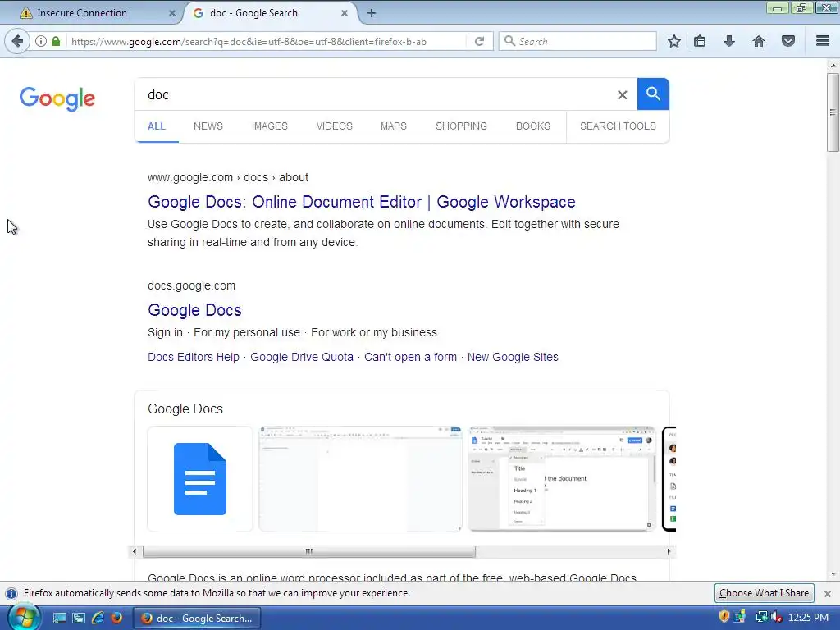Click the vertical scrollbar down arrow
The width and height of the screenshot is (840, 630).
(x=833, y=574)
